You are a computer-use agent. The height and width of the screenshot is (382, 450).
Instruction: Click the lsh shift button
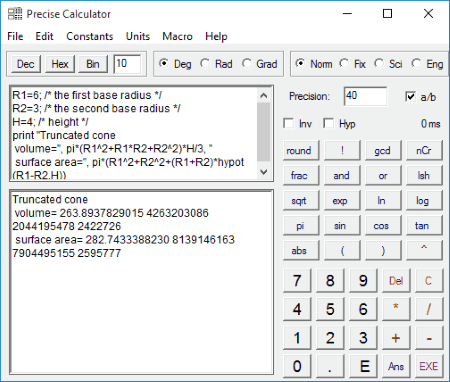(424, 176)
